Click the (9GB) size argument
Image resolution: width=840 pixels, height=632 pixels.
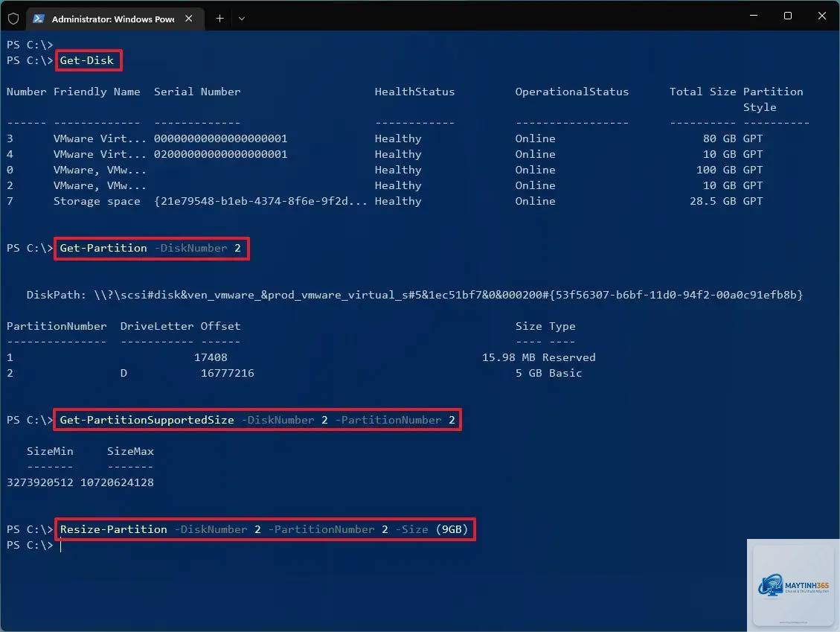point(452,529)
